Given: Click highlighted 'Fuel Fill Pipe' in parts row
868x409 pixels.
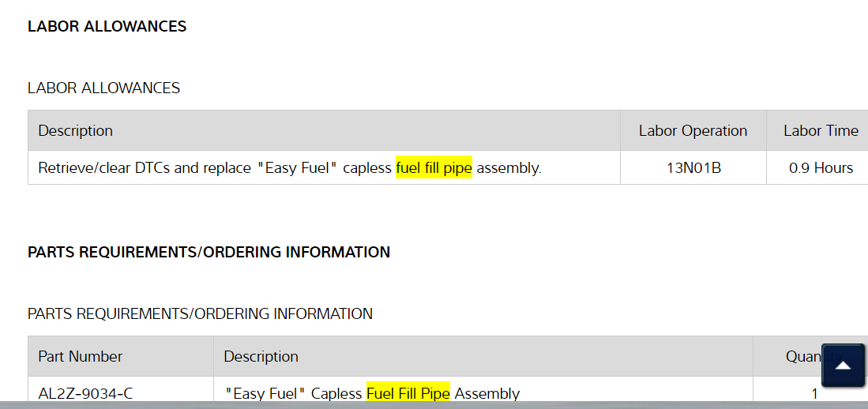Looking at the screenshot, I should [x=408, y=393].
